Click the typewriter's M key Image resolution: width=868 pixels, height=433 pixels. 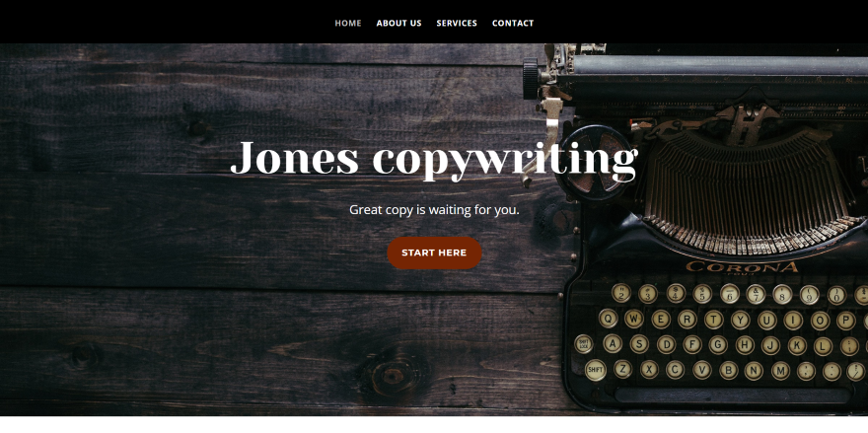pos(780,371)
